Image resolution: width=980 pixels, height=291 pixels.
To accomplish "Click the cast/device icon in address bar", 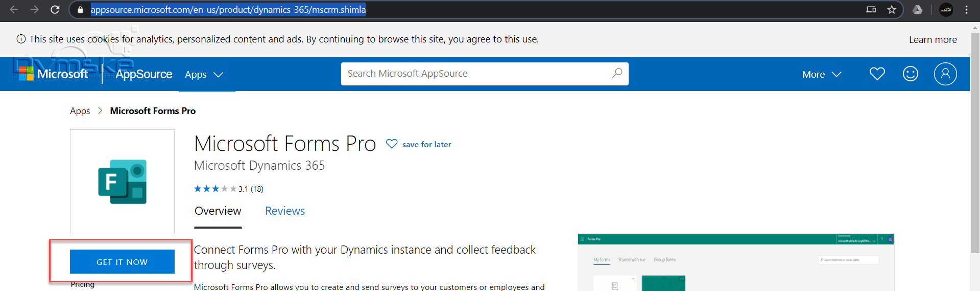I will tap(871, 10).
